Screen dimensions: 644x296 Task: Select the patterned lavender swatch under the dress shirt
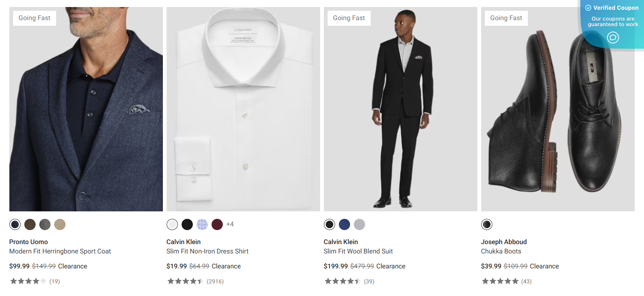tap(202, 224)
